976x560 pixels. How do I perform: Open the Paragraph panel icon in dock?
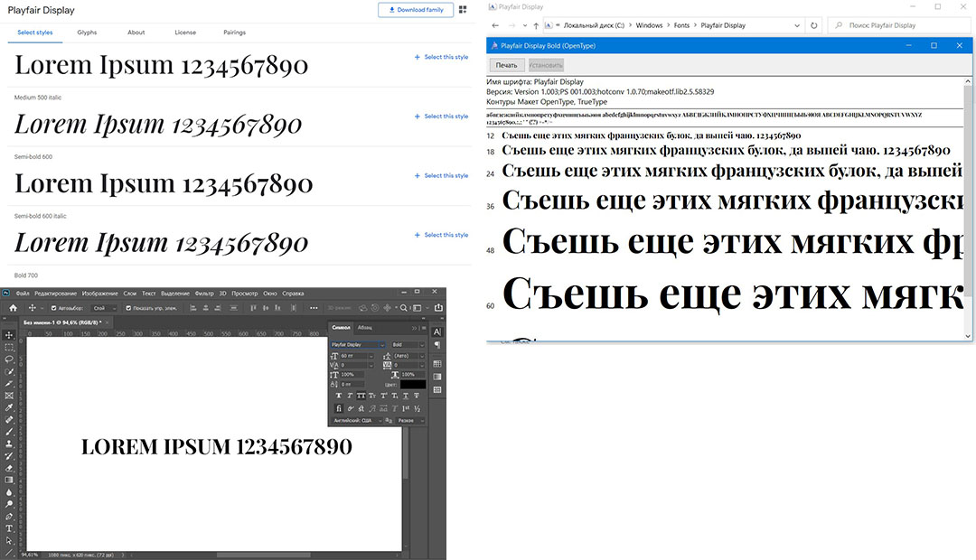(x=437, y=345)
